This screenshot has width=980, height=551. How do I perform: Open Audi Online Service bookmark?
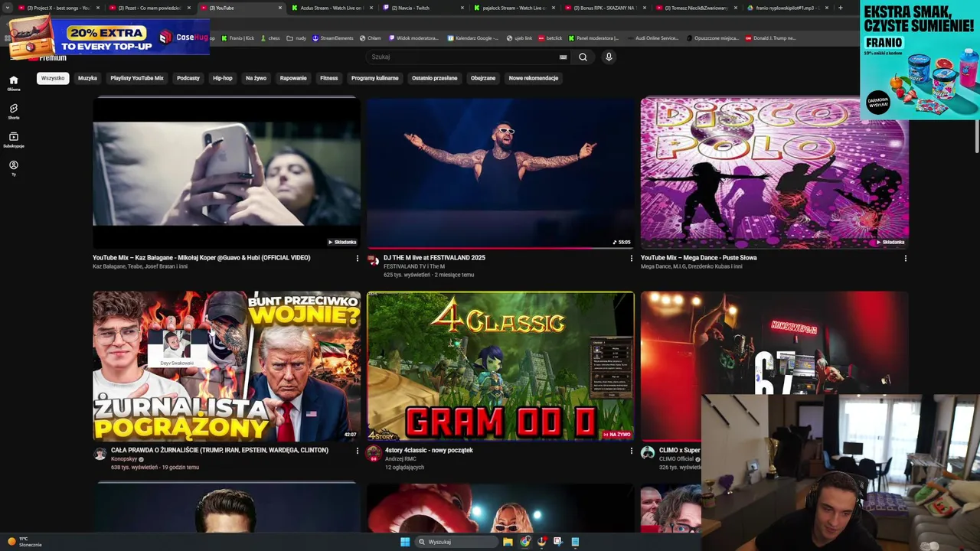(653, 38)
